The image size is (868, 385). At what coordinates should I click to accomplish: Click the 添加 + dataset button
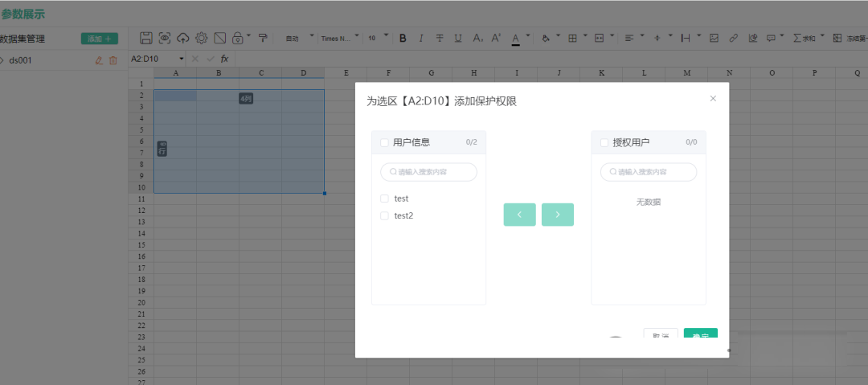click(x=100, y=39)
